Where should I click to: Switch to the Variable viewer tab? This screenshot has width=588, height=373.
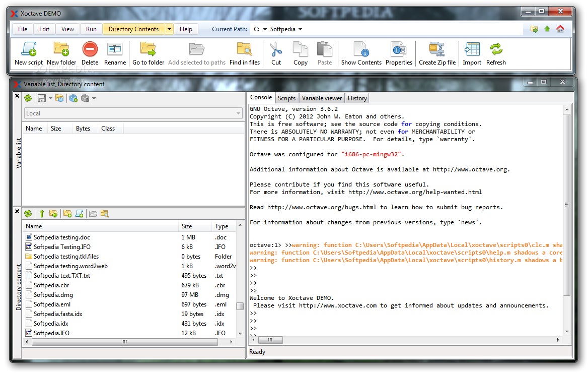[322, 98]
